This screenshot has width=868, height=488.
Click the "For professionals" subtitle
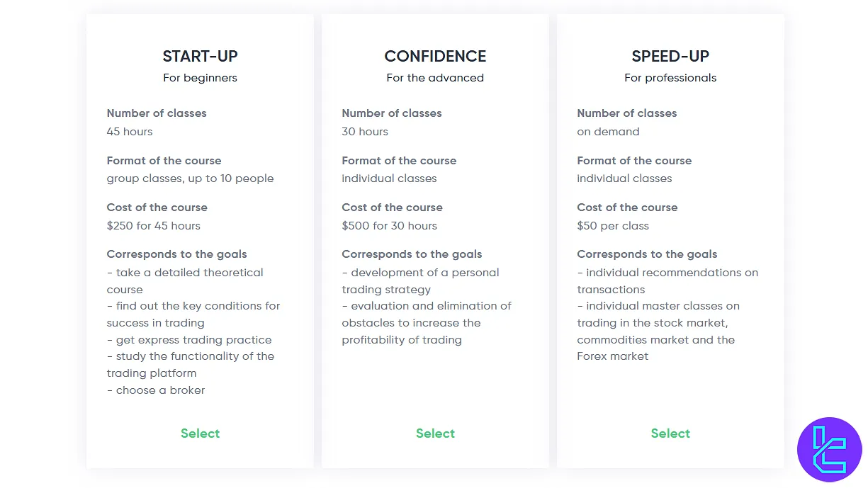pos(670,78)
